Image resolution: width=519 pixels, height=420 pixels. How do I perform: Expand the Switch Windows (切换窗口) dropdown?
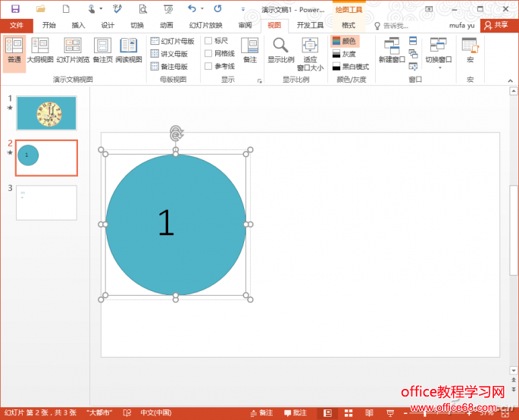[438, 53]
